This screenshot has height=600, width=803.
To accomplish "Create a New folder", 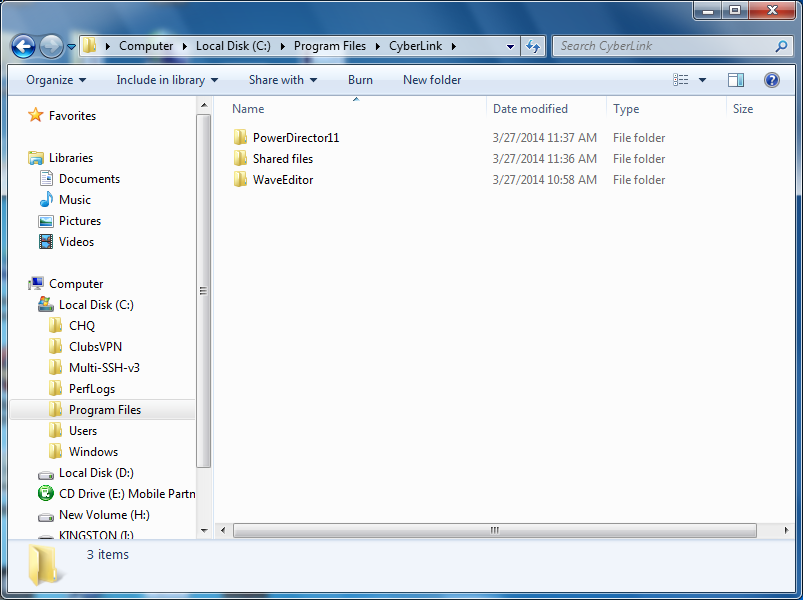I will click(x=432, y=80).
